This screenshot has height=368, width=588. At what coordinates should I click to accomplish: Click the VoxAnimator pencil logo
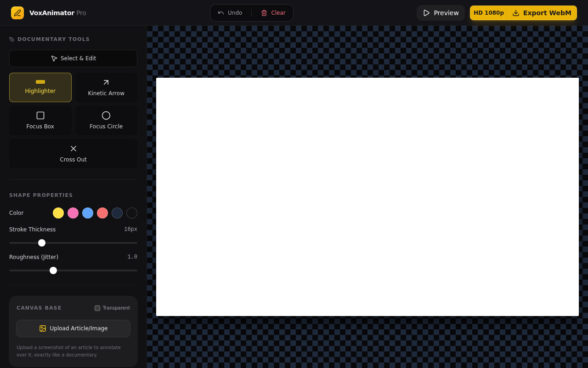click(17, 13)
